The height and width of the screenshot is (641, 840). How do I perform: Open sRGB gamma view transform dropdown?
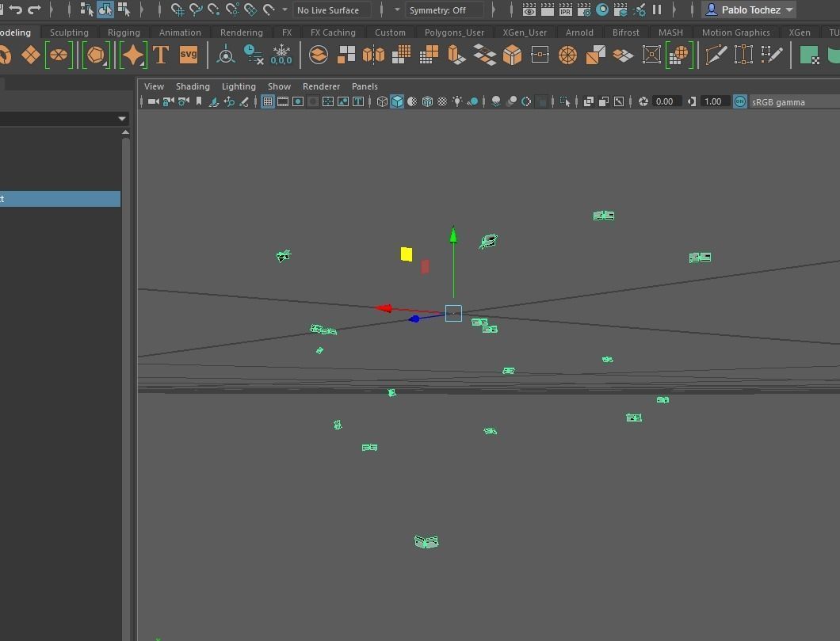point(795,101)
